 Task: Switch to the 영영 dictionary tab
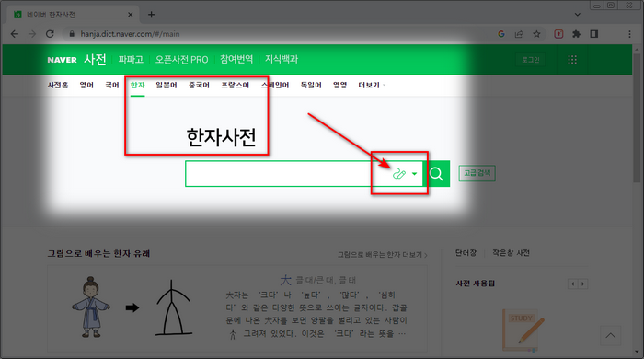coord(340,85)
